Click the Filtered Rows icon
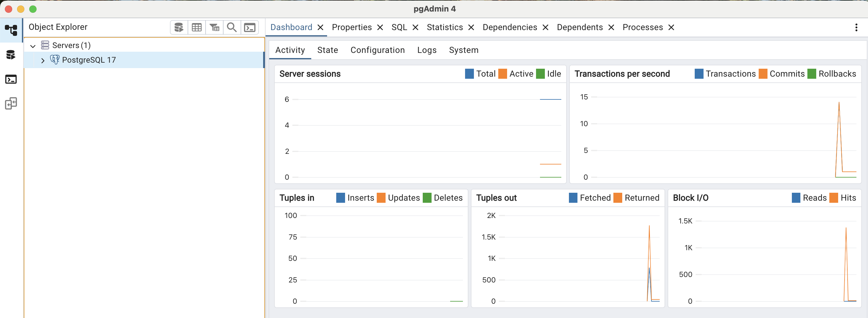868x318 pixels. 214,27
